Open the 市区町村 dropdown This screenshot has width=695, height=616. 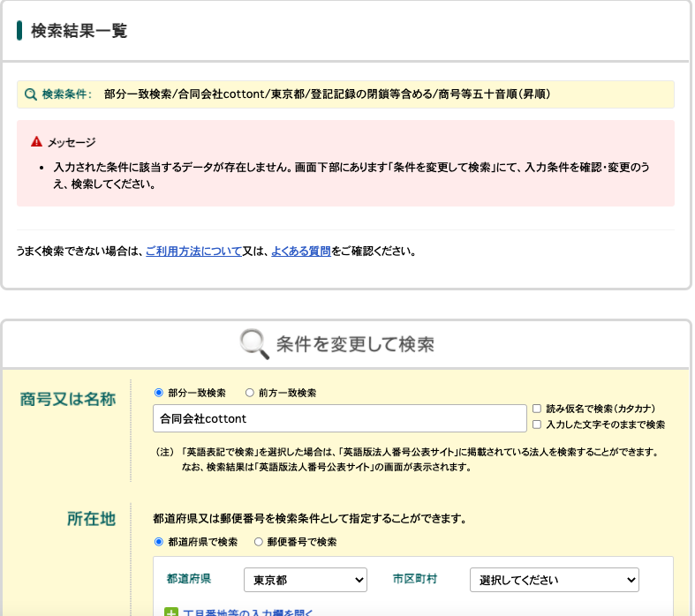coord(554,580)
